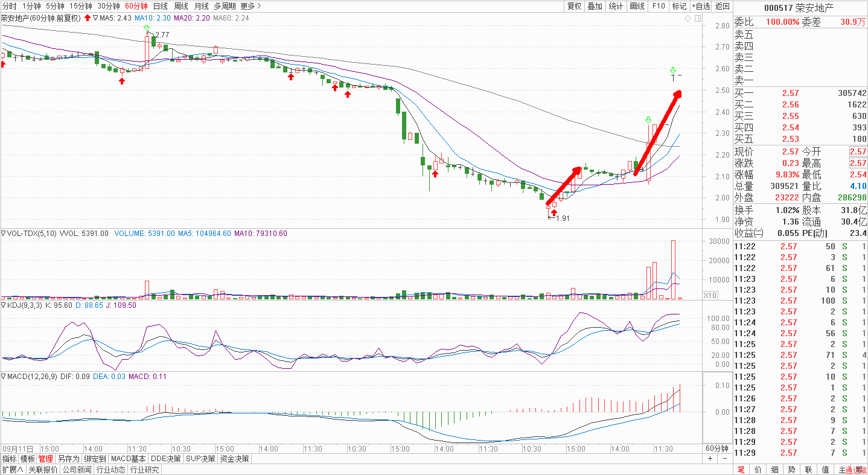Open F10 company information
This screenshot has width=868, height=475.
pyautogui.click(x=658, y=6)
